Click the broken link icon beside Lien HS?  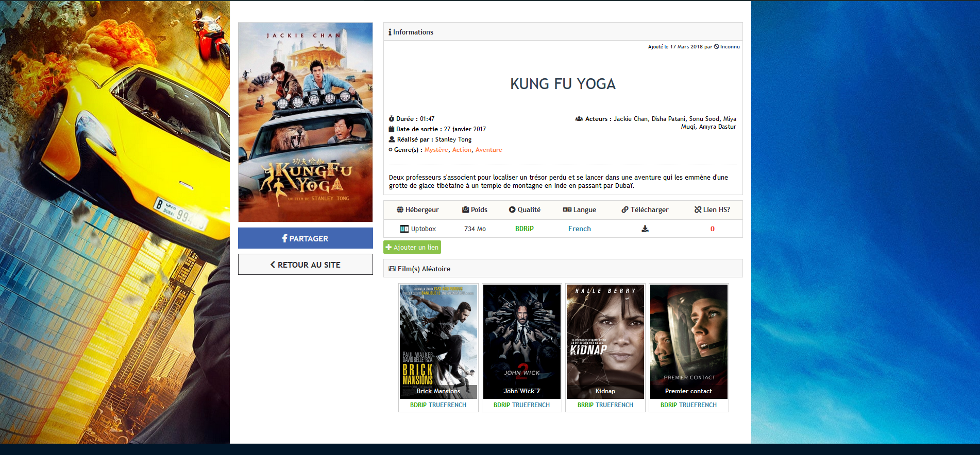(698, 209)
